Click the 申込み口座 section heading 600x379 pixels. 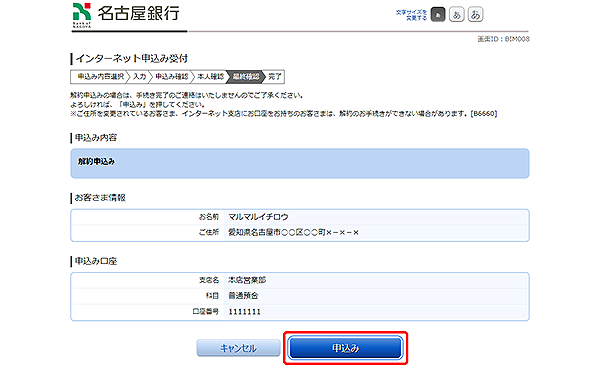96,261
